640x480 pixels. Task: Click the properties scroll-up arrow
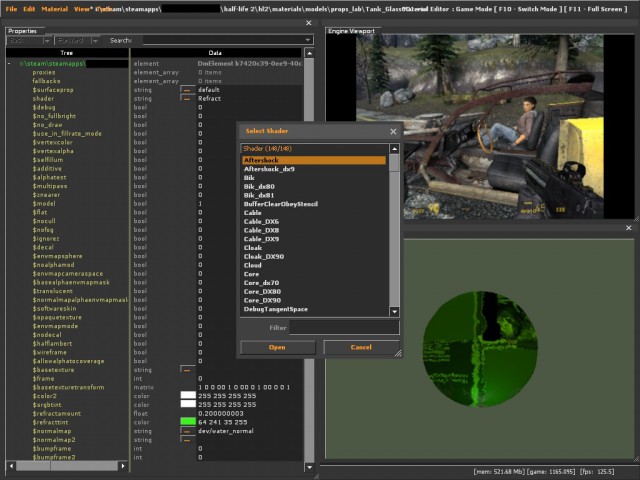point(309,53)
